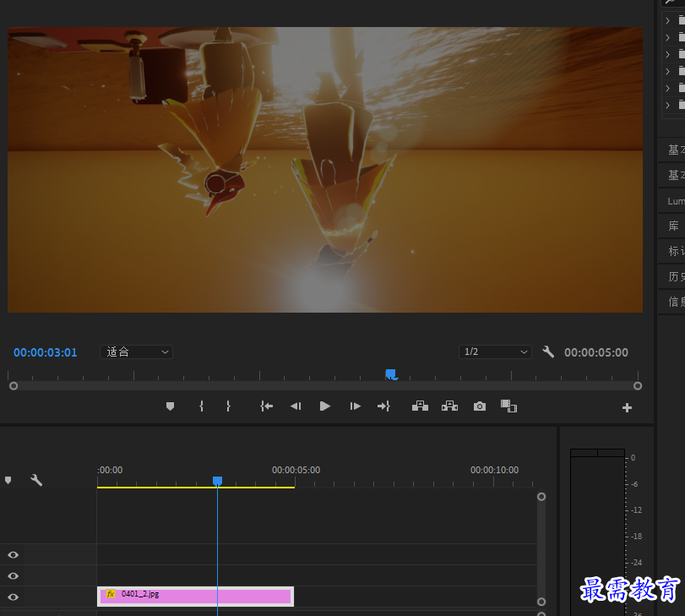The height and width of the screenshot is (616, 685).
Task: Click right handle of monitor zoom bar
Action: click(x=638, y=386)
